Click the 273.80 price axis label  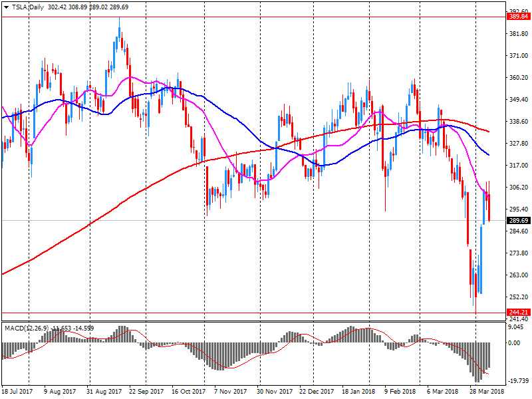click(x=519, y=253)
